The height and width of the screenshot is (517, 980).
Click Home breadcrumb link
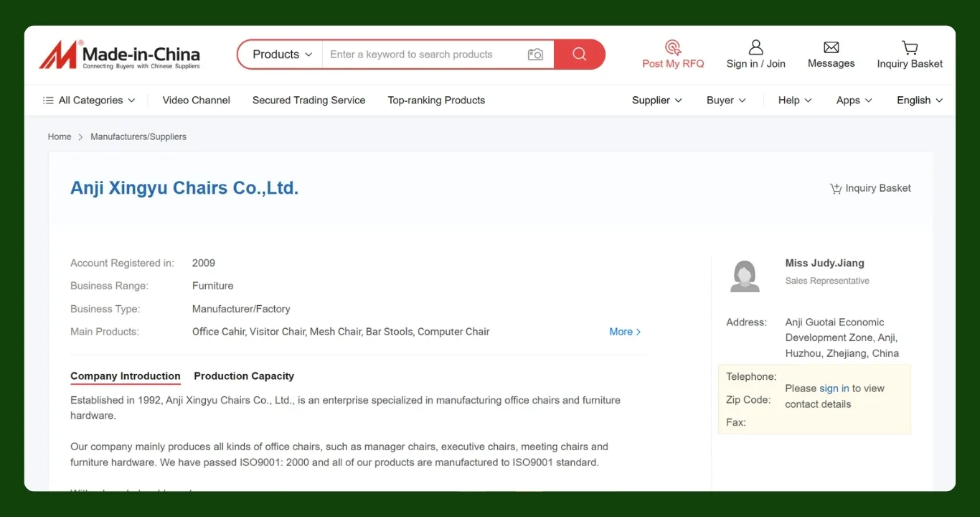(x=60, y=136)
